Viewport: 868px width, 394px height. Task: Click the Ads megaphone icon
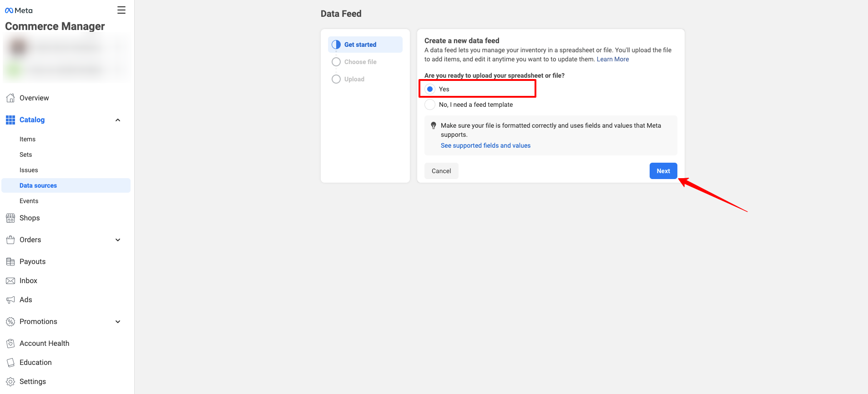10,300
